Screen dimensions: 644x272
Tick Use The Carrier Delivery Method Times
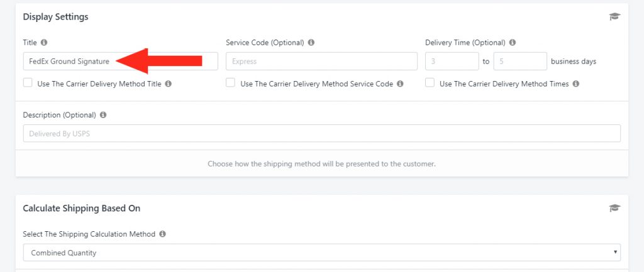coord(430,83)
